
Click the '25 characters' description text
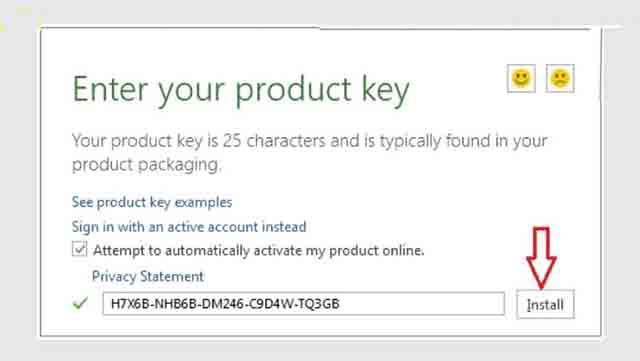click(x=274, y=141)
